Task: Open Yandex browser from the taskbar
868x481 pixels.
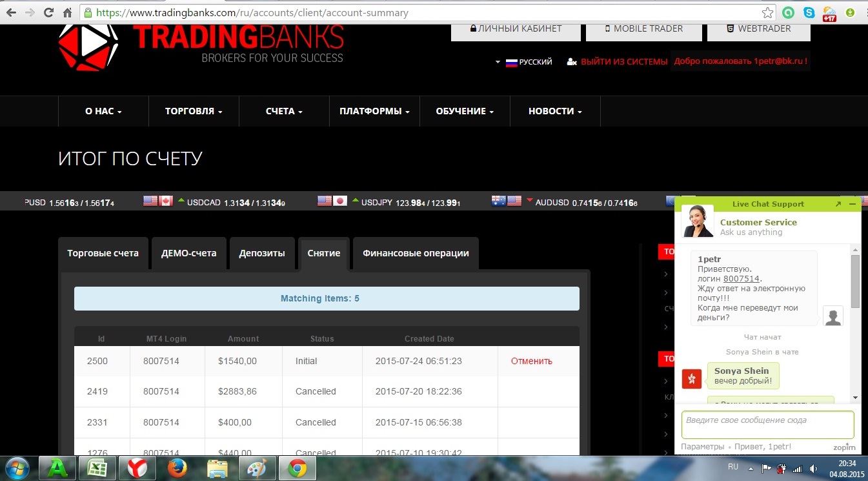Action: 135,467
